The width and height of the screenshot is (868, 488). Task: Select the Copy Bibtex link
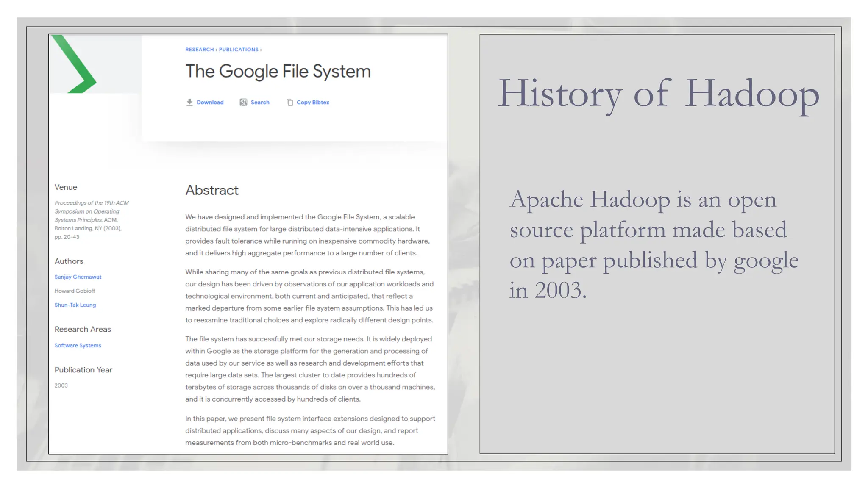coord(313,102)
